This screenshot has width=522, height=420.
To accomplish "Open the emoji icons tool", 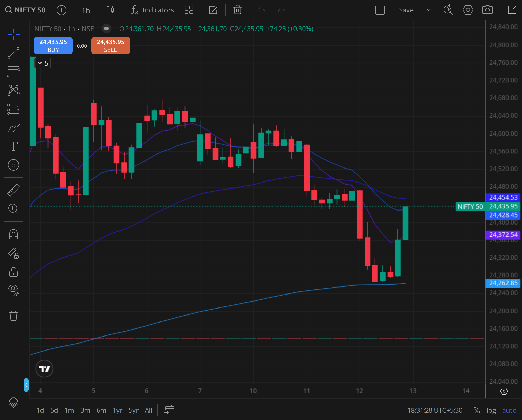I will click(13, 165).
